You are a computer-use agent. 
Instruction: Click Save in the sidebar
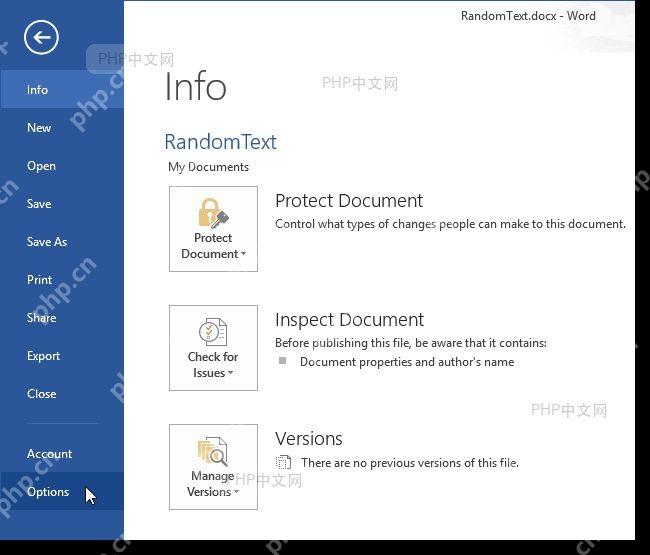(x=62, y=204)
